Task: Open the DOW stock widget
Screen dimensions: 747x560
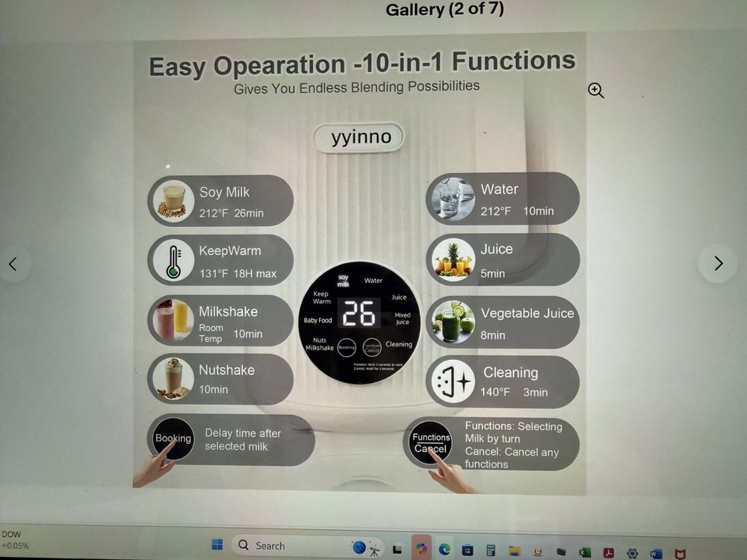Action: click(x=15, y=540)
